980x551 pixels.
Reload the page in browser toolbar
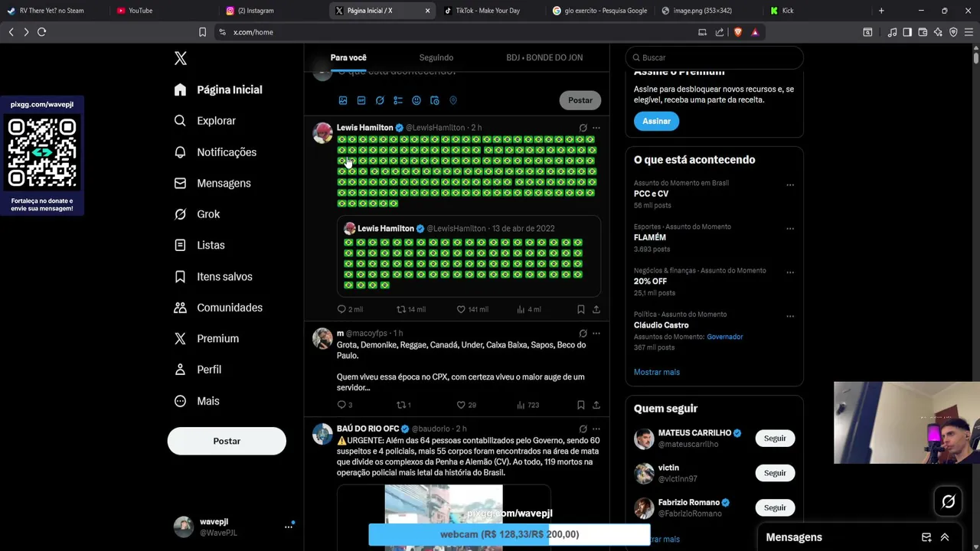[x=42, y=32]
